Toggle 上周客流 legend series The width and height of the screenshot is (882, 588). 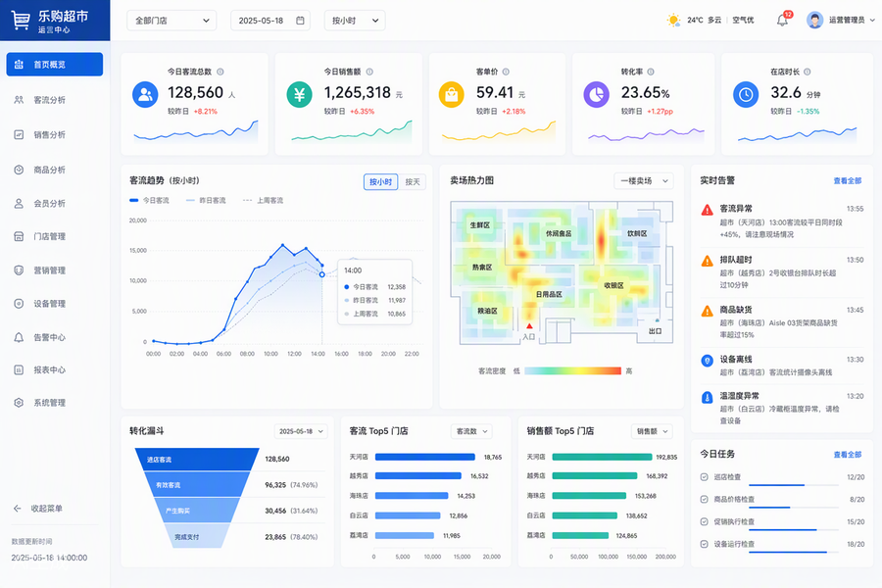pos(263,200)
